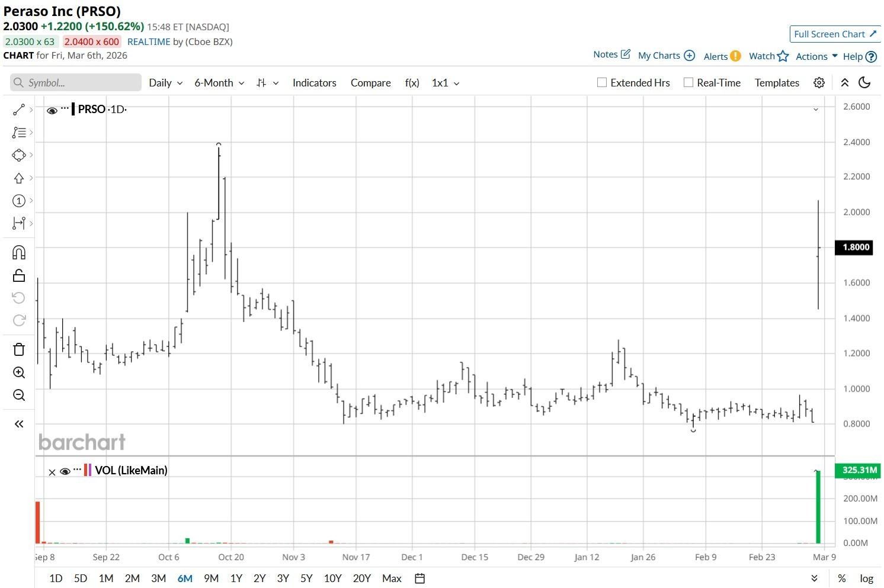Screen dimensions: 884x588
Task: Show the Max time range
Action: 392,579
